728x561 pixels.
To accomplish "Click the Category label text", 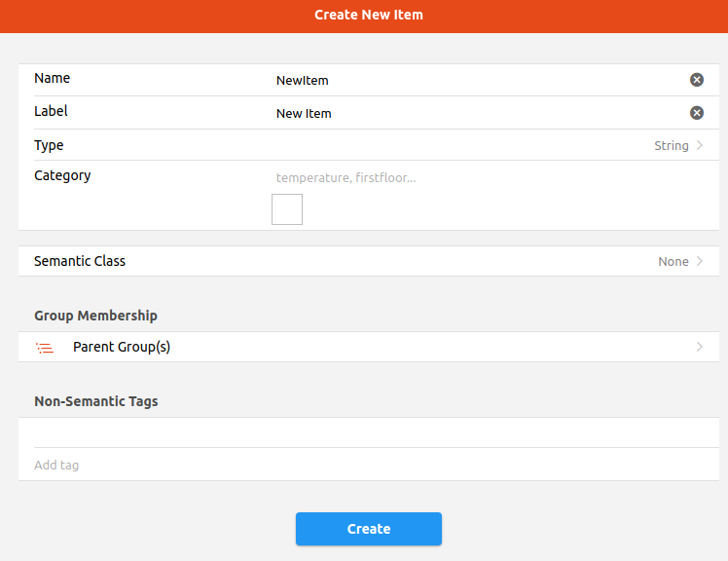I will click(x=62, y=175).
